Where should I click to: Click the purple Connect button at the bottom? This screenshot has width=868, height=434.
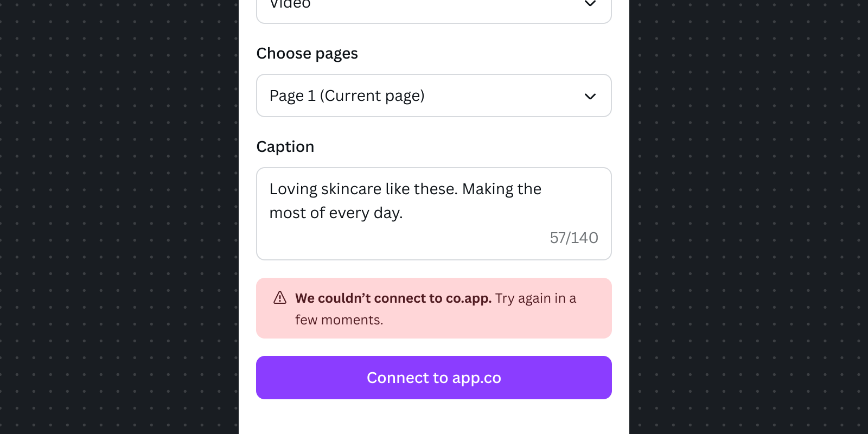coord(433,378)
